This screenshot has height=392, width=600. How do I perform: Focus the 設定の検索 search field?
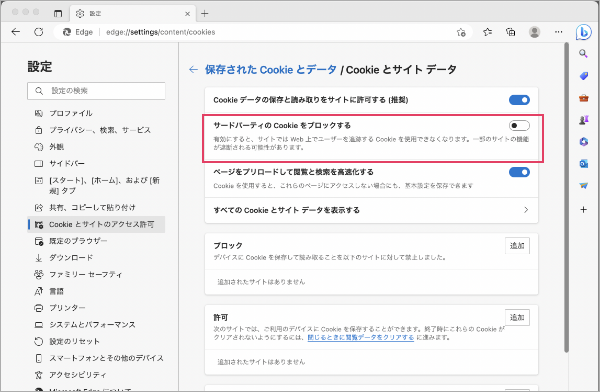96,91
